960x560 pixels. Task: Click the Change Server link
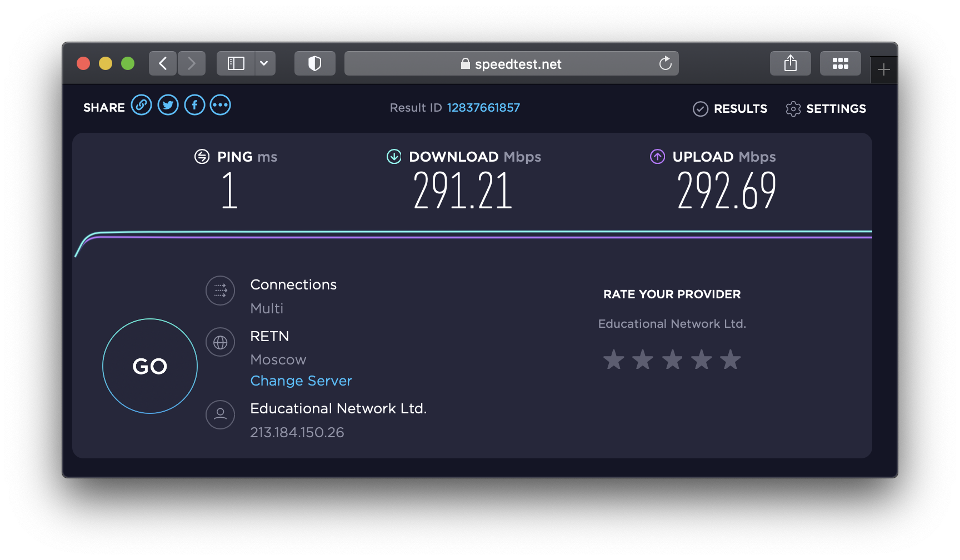pyautogui.click(x=301, y=381)
